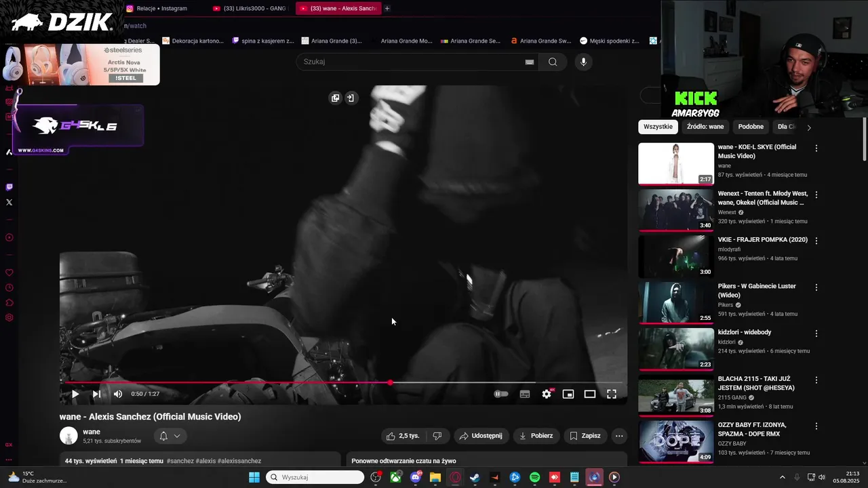
Task: Open X (Twitter) in Opera sidebar
Action: tap(9, 202)
